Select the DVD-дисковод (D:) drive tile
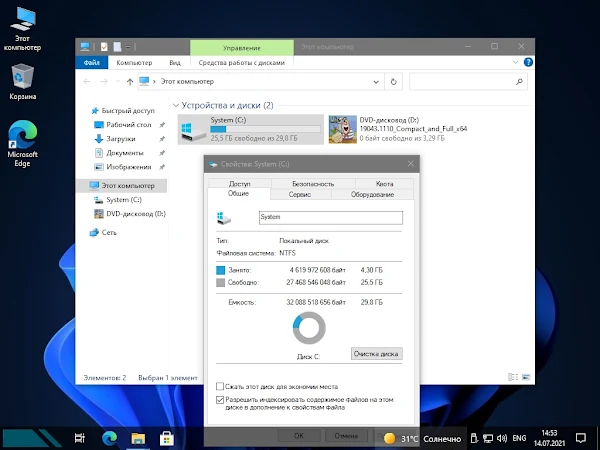The width and height of the screenshot is (600, 450). tap(398, 129)
